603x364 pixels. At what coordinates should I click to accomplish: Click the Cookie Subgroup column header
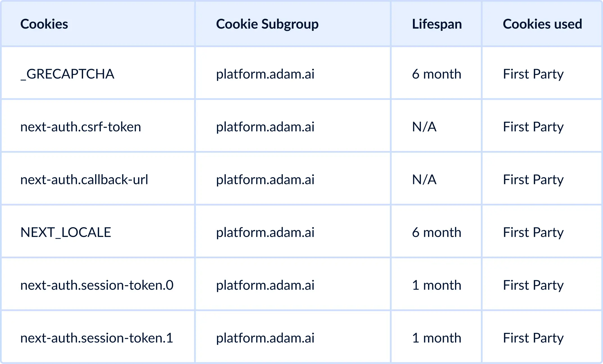267,24
